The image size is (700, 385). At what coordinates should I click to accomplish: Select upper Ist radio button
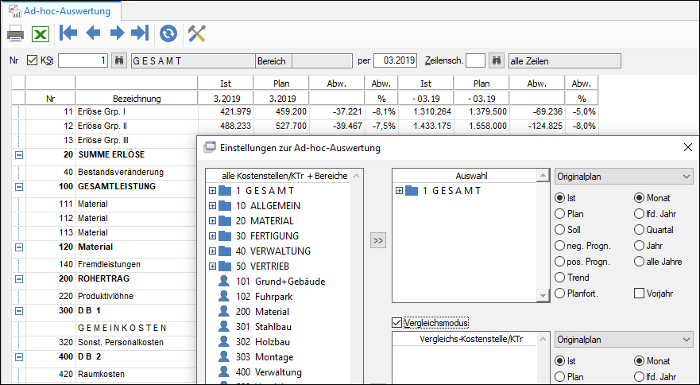(559, 198)
